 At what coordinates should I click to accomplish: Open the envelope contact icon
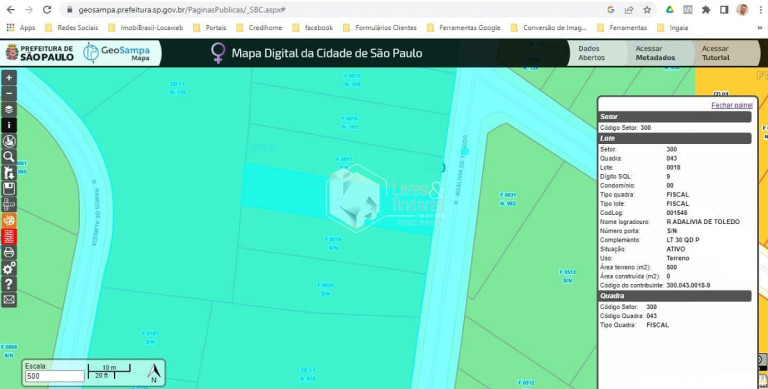[9, 300]
